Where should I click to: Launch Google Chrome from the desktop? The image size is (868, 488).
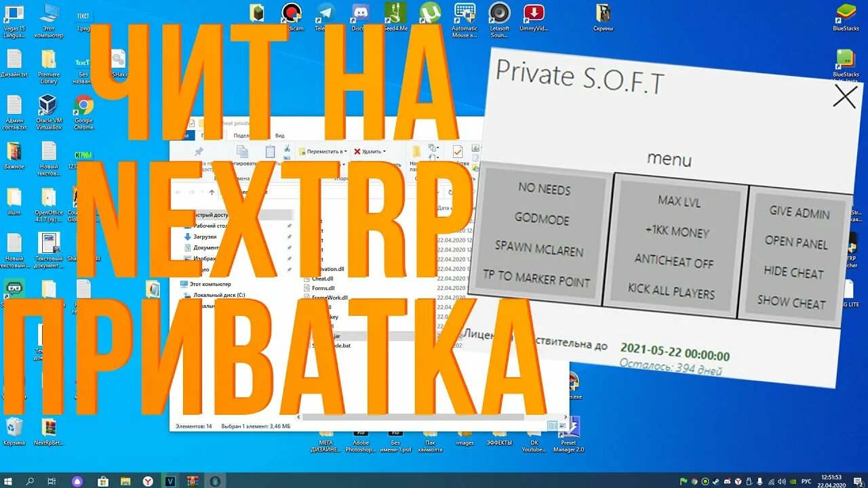84,113
